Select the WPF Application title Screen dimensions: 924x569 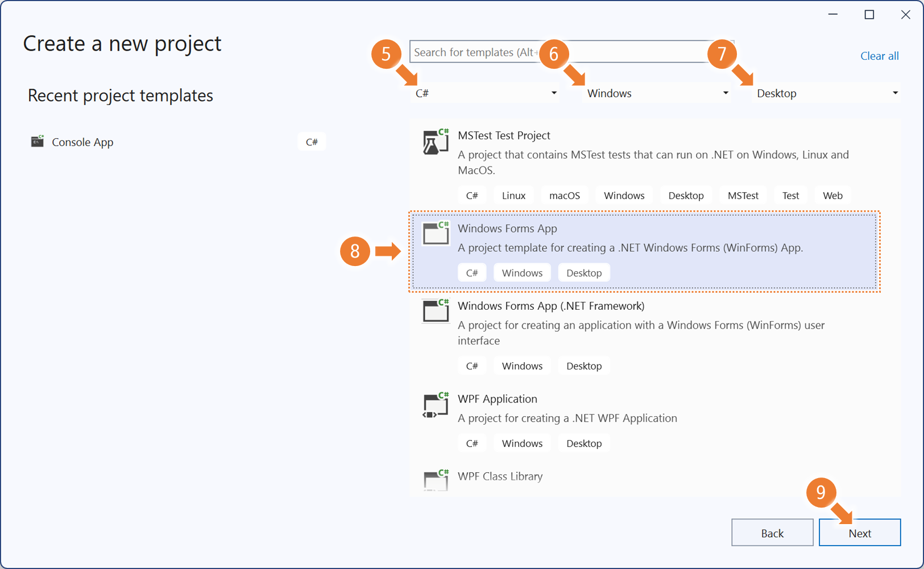tap(498, 399)
